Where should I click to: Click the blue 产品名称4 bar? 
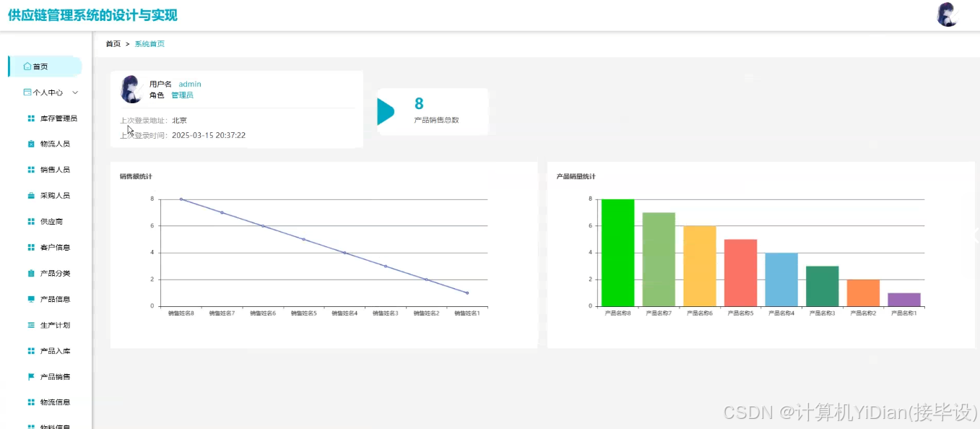click(781, 279)
